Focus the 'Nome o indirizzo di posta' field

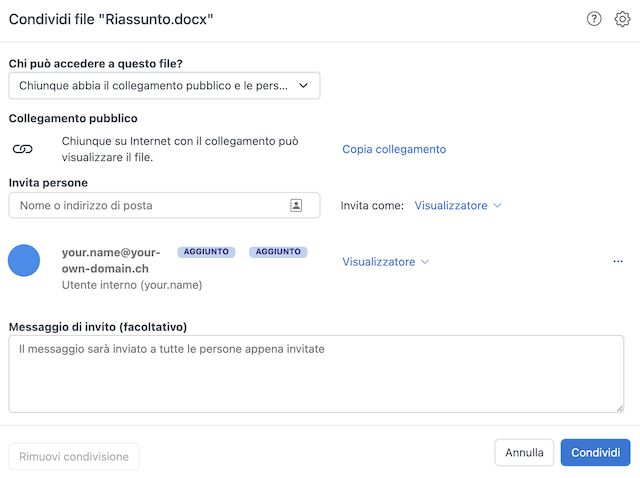point(164,205)
